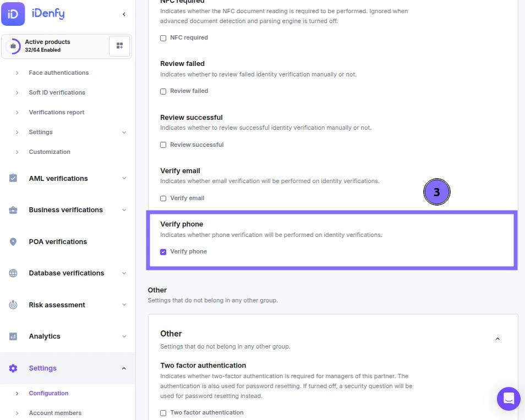Click the Soft ID verifications arrow

(17, 92)
